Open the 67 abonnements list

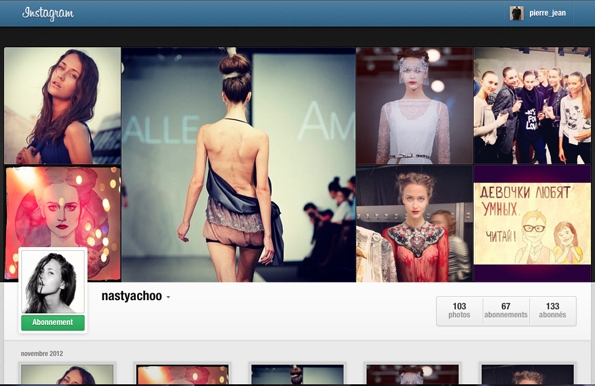click(506, 310)
